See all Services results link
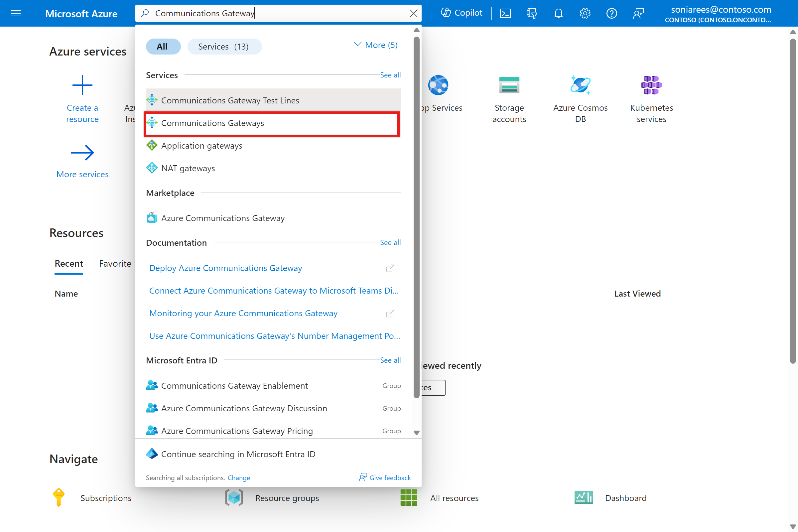This screenshot has width=798, height=532. 390,75
